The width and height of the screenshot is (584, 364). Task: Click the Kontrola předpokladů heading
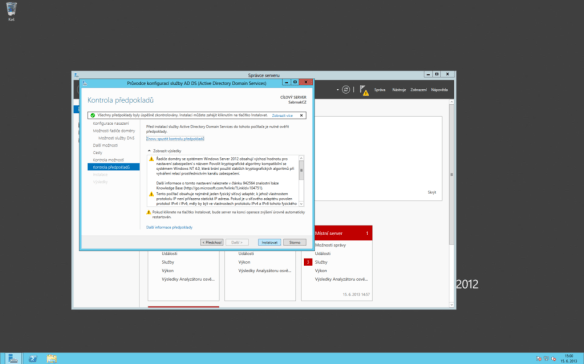(120, 100)
